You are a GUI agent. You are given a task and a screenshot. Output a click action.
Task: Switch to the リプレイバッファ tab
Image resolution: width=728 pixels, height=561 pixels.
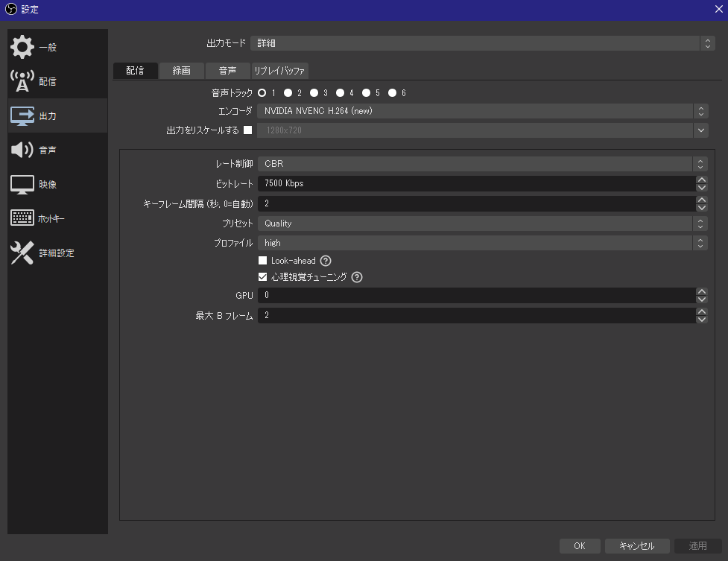click(x=279, y=71)
